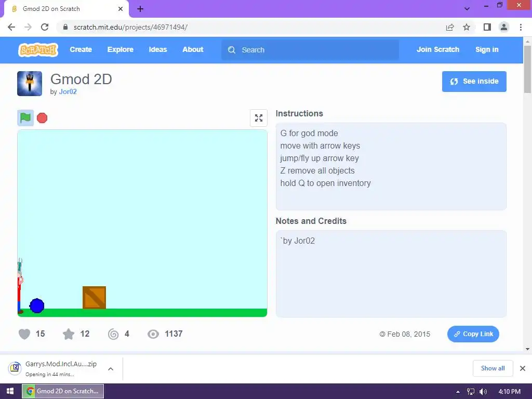
Task: Click the blue ball on the stage
Action: (x=37, y=305)
